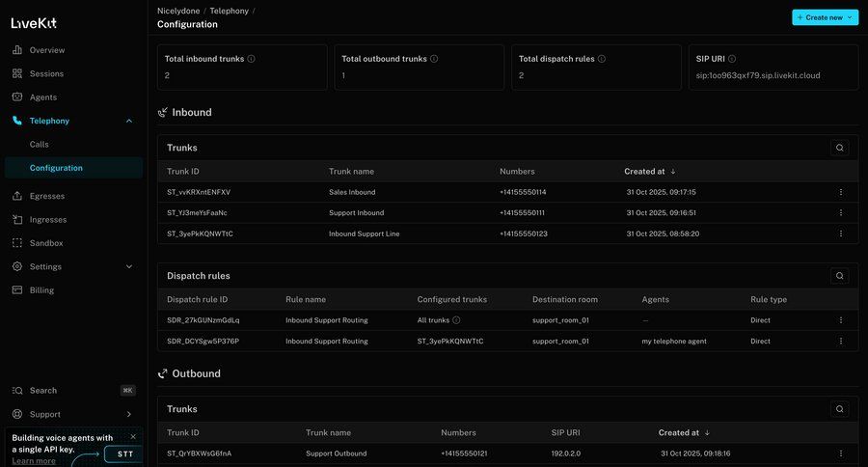Go to Calls under Telephony
868x467 pixels.
40,144
